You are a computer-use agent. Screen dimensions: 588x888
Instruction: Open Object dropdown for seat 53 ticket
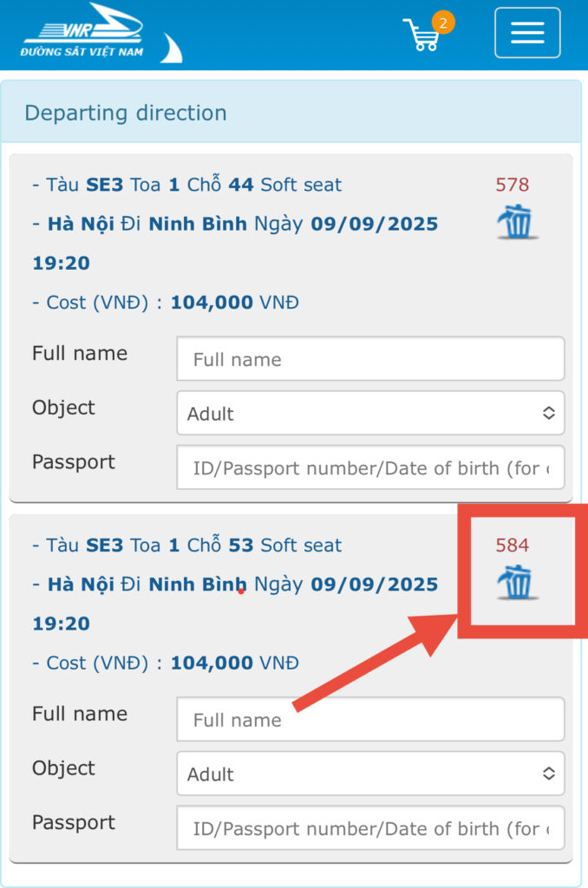coord(370,774)
